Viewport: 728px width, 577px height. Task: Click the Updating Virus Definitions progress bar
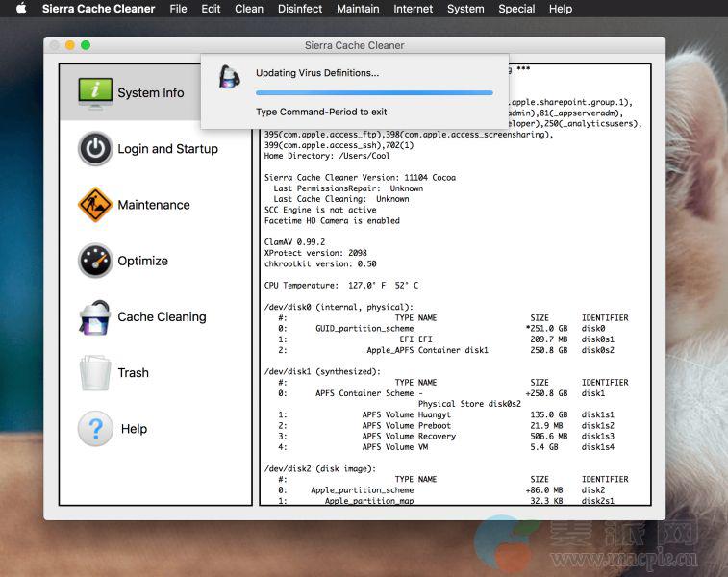[374, 93]
